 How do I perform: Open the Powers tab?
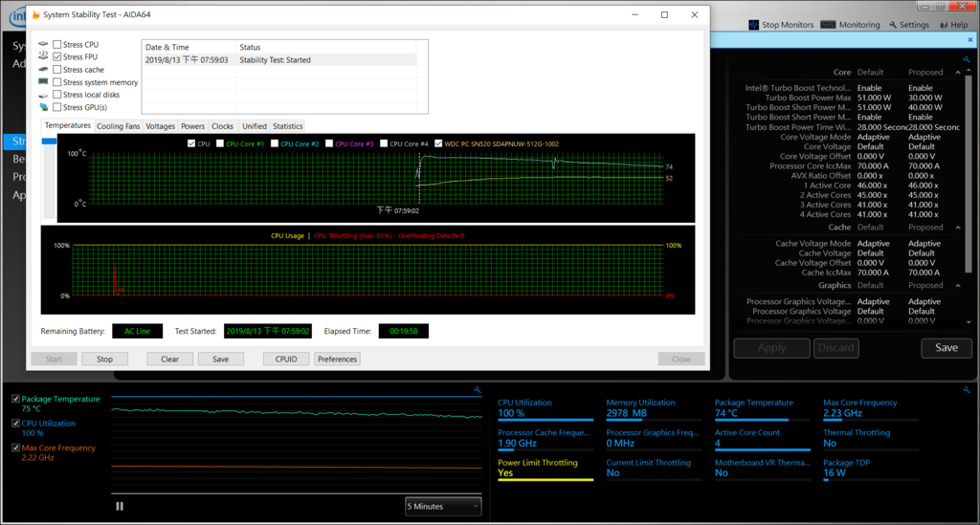pos(192,126)
